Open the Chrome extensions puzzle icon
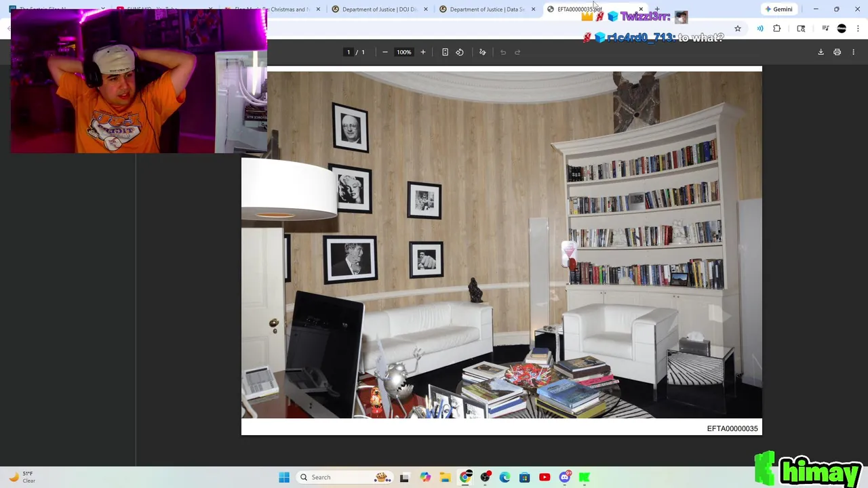868x488 pixels. click(777, 28)
